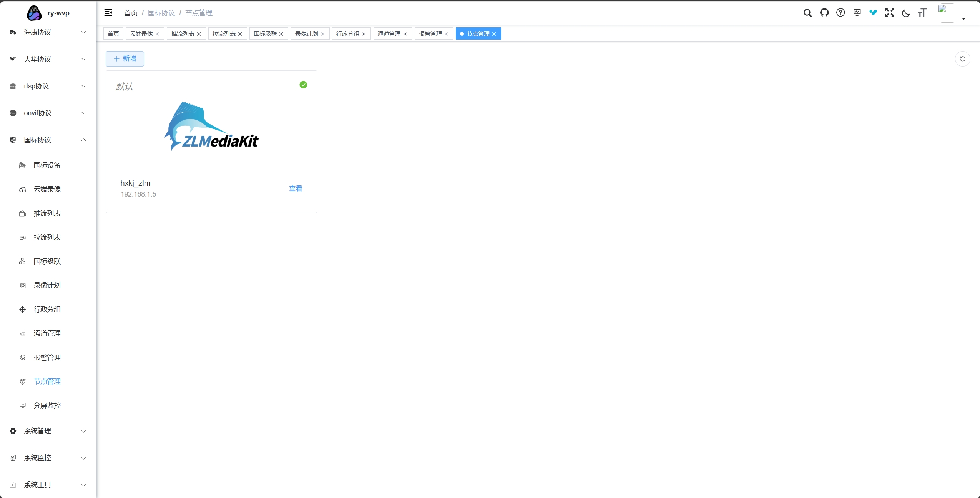Screen dimensions: 980x498
Task: Click the 新增 add button
Action: pos(125,59)
